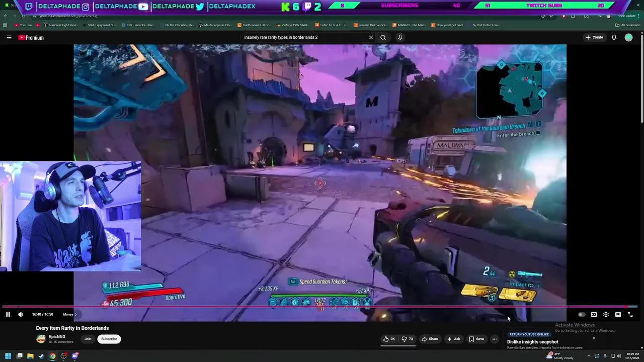Click the 81.1K subscribers text
Image resolution: width=644 pixels, height=362 pixels.
tap(61, 342)
